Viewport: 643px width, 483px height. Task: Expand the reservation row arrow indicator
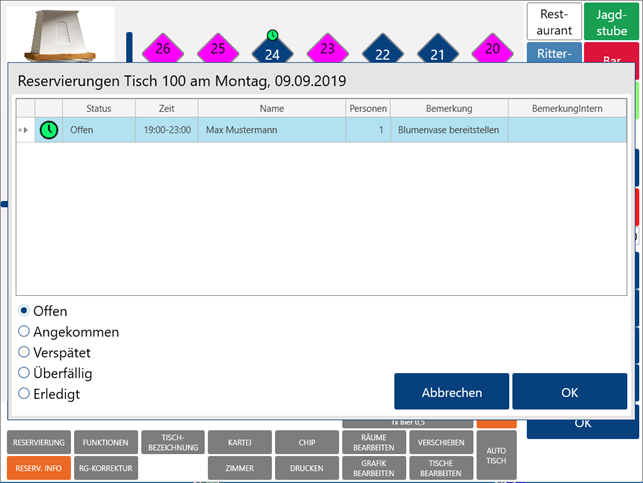tap(25, 130)
